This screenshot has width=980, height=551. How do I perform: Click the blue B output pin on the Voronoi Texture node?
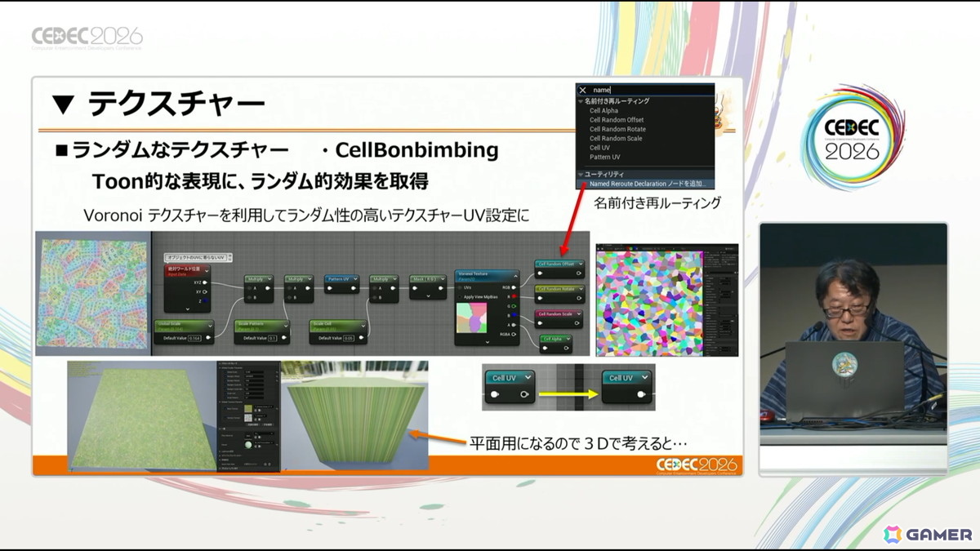coord(514,314)
